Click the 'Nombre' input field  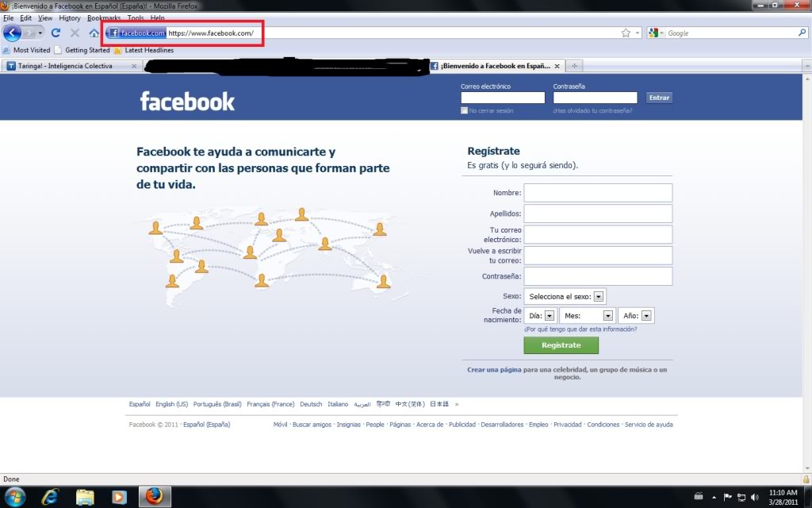[x=598, y=193]
